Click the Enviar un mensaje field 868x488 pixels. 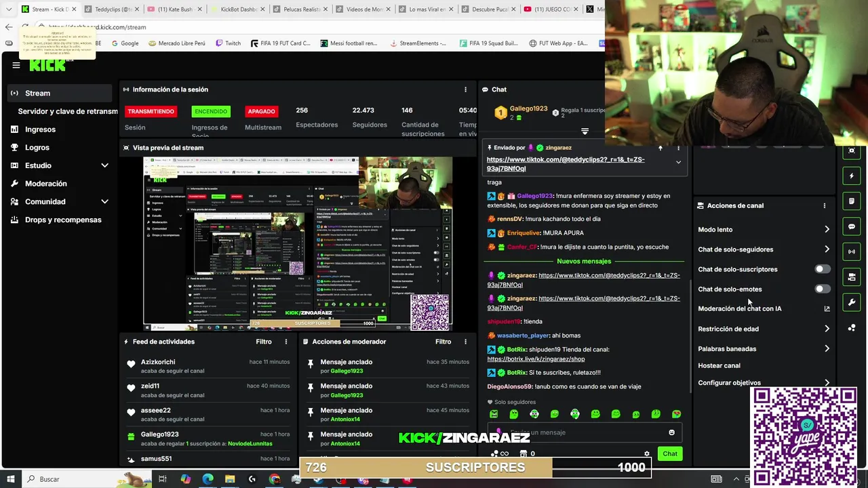point(583,432)
